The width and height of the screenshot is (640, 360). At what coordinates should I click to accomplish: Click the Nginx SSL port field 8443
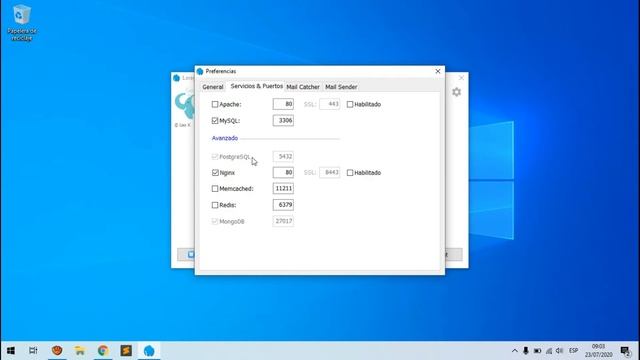330,172
